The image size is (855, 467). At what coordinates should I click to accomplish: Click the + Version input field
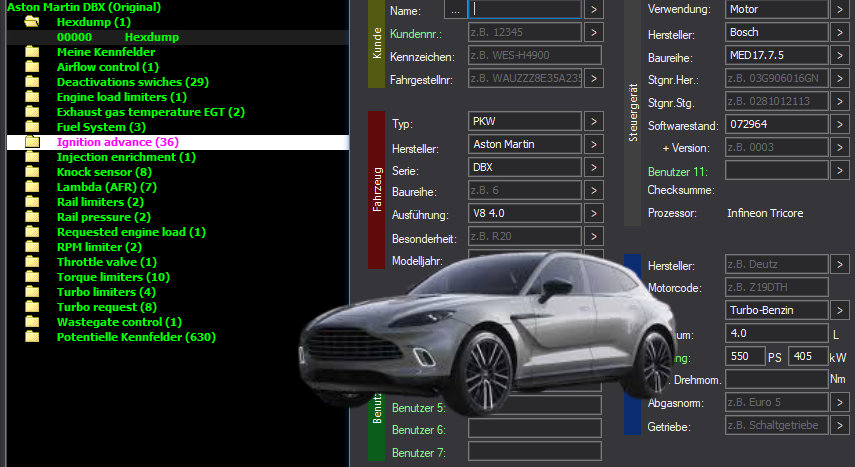pyautogui.click(x=776, y=147)
